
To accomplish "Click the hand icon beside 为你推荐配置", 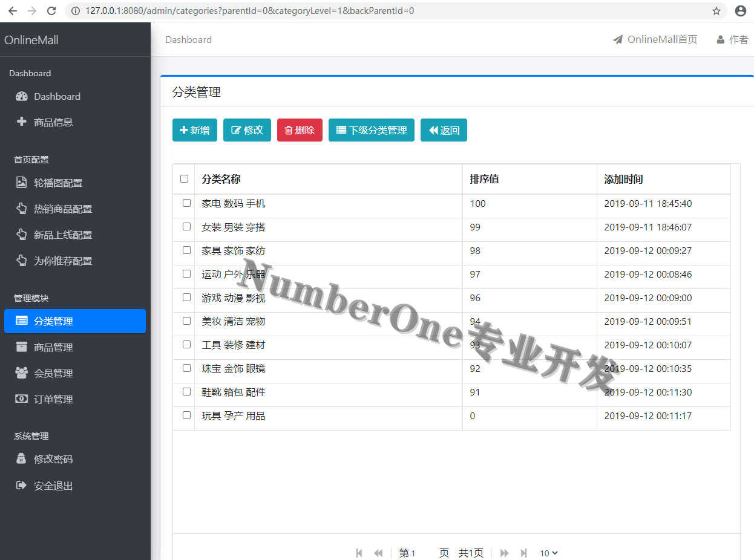I will 22,261.
